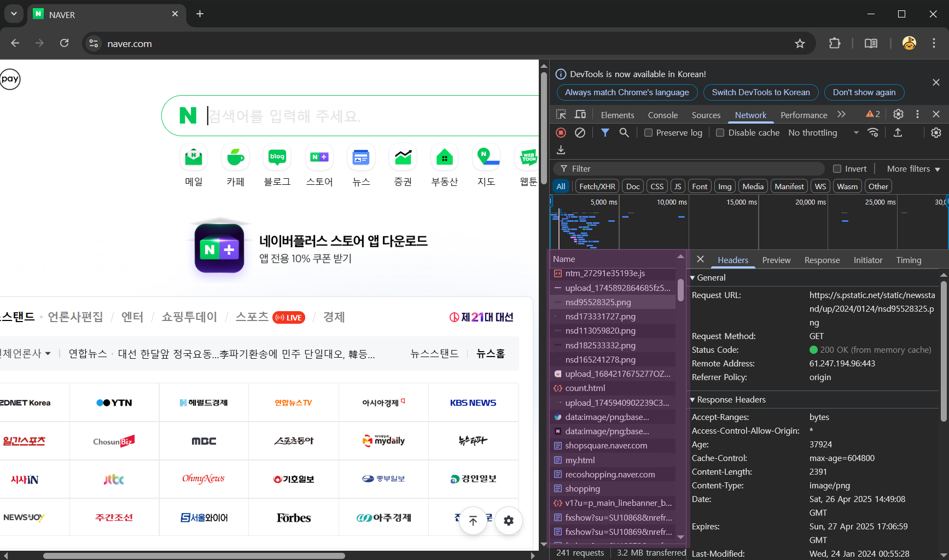The height and width of the screenshot is (560, 949).
Task: Open the Preview tab of the request
Action: click(x=776, y=260)
